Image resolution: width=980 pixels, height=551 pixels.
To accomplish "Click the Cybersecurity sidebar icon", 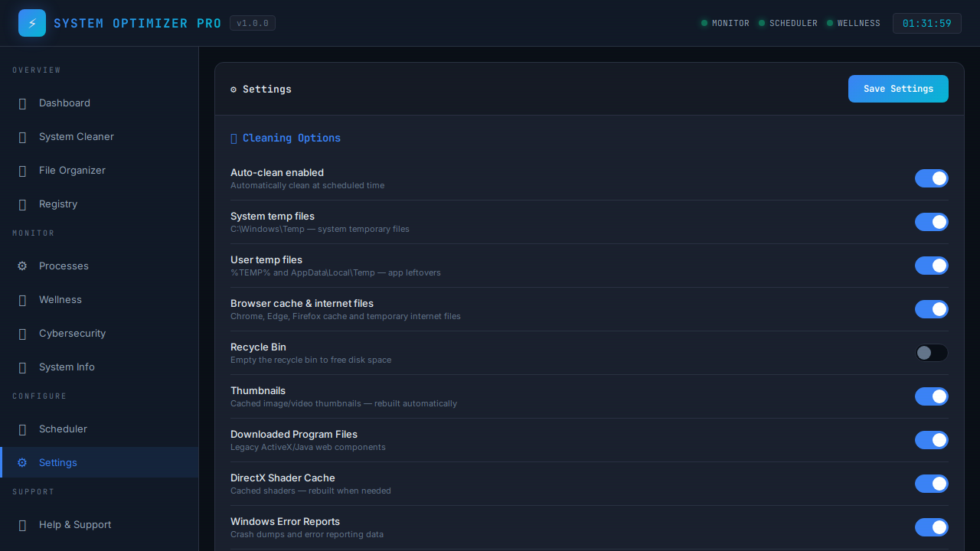I will point(22,334).
